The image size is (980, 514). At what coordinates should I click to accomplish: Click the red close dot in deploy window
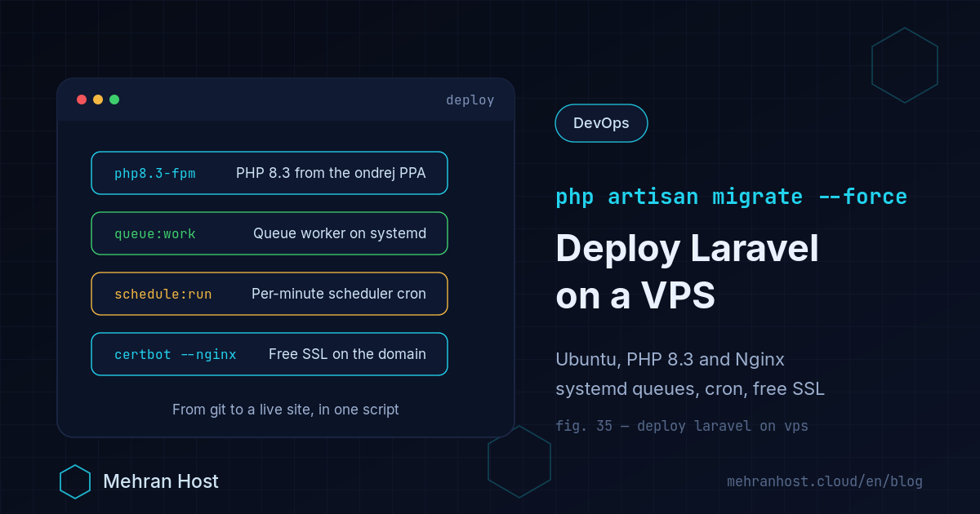coord(82,100)
